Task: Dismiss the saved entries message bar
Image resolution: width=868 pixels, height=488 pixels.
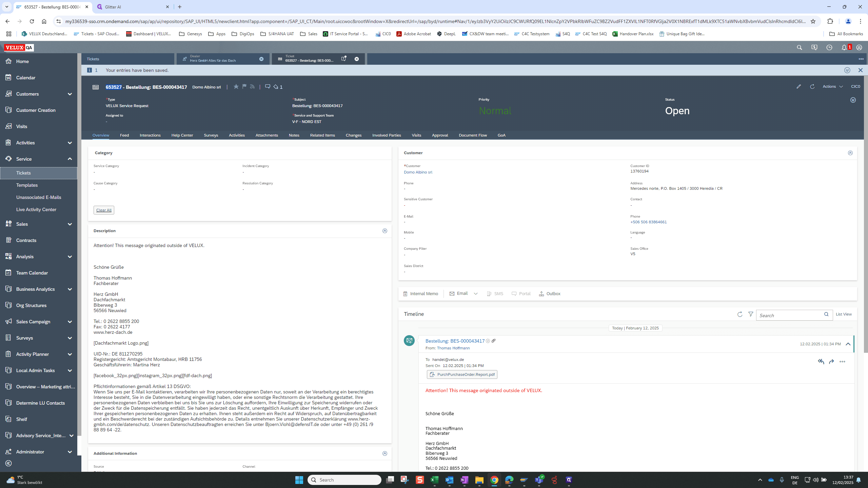Action: [x=860, y=70]
